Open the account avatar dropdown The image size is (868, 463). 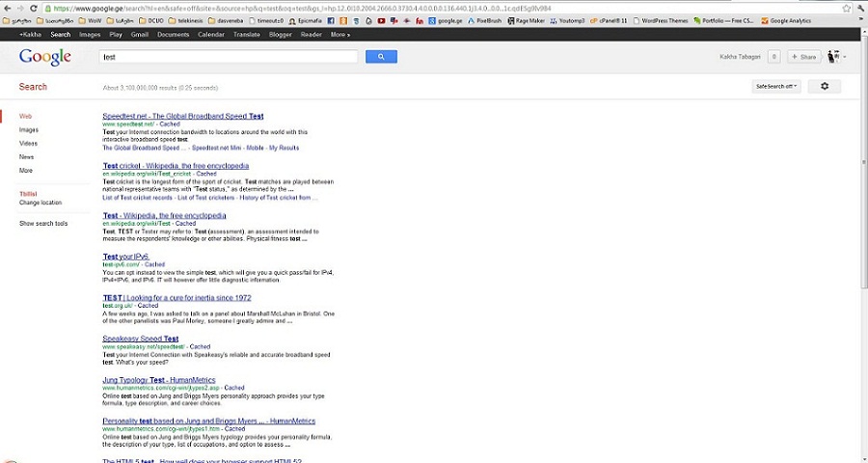[x=836, y=57]
